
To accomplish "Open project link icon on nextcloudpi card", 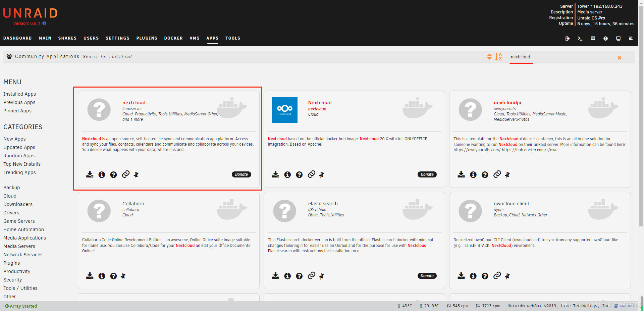I will point(497,174).
